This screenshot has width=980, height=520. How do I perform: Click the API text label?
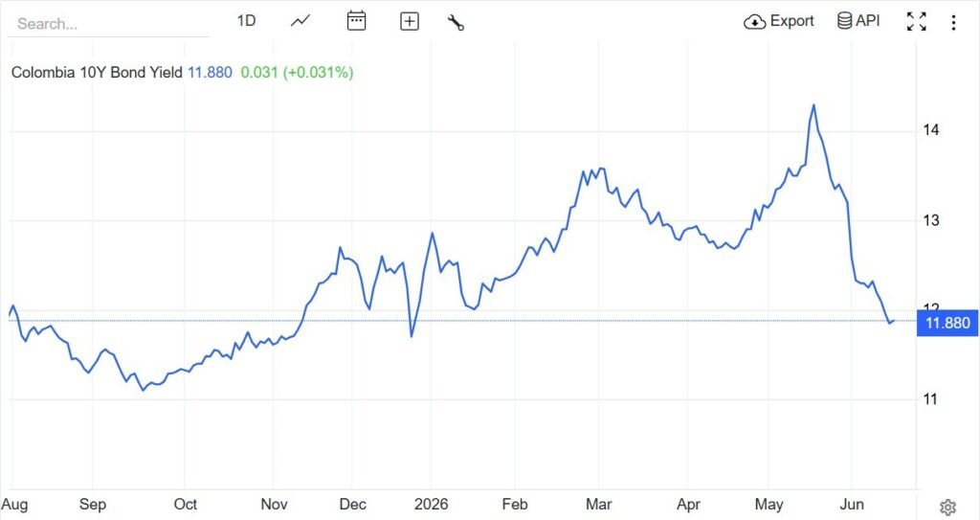tap(867, 21)
